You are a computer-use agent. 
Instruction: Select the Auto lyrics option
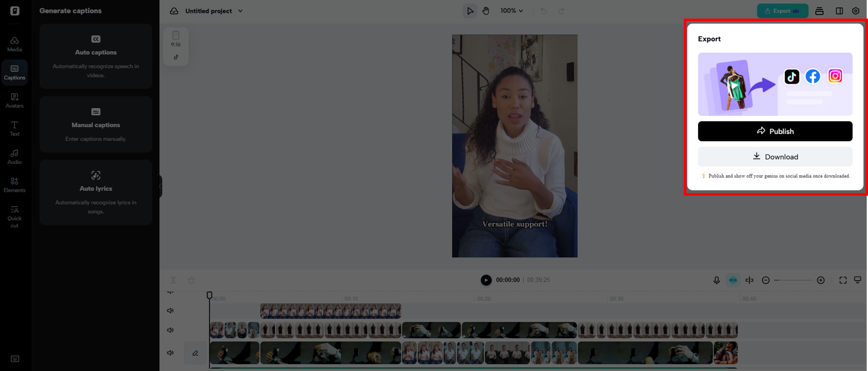point(96,192)
